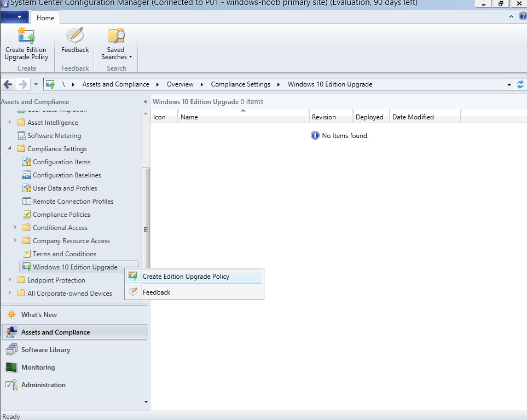
Task: Choose Create Edition Upgrade Policy from context menu
Action: point(194,277)
